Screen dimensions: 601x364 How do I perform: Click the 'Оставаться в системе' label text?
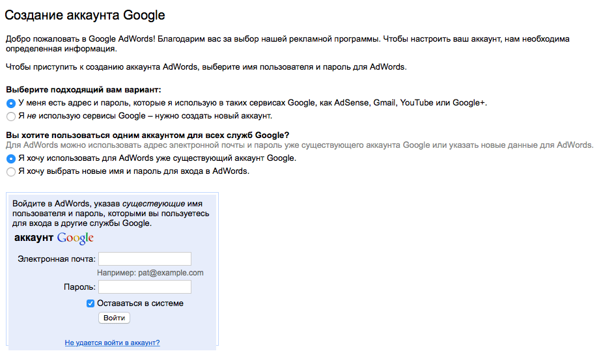click(140, 303)
